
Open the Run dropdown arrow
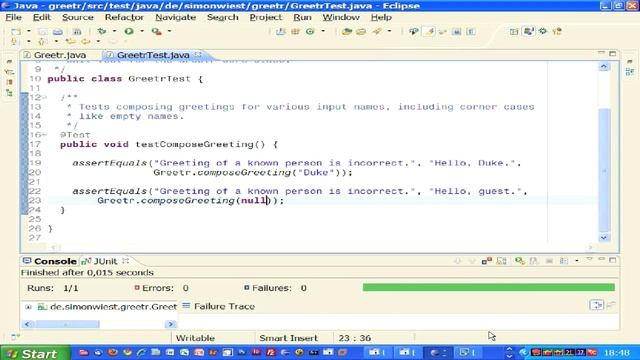pyautogui.click(x=142, y=31)
